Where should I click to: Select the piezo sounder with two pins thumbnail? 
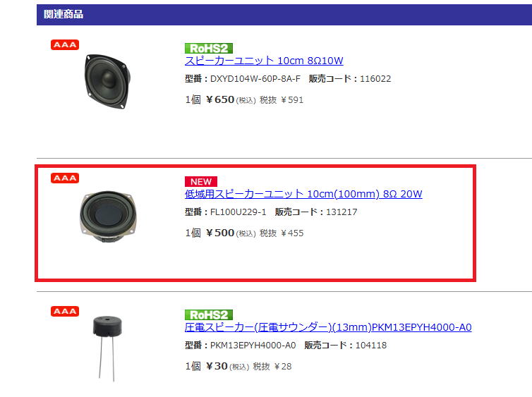click(x=107, y=349)
